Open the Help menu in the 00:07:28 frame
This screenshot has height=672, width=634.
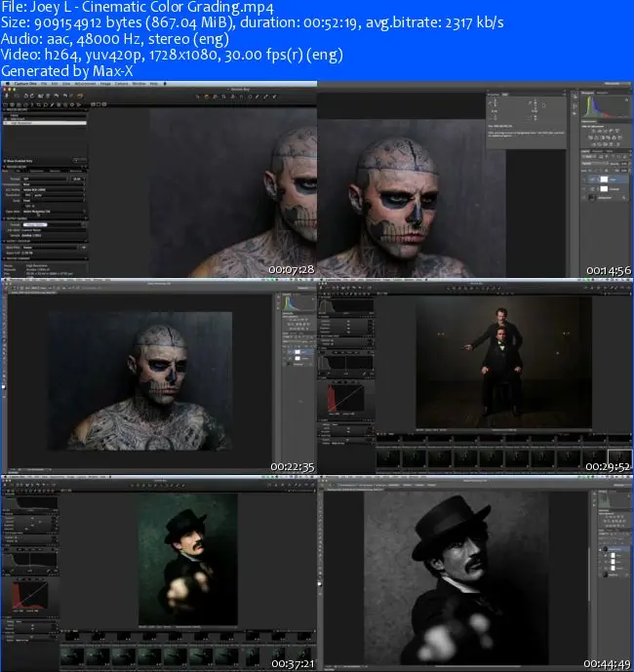153,84
